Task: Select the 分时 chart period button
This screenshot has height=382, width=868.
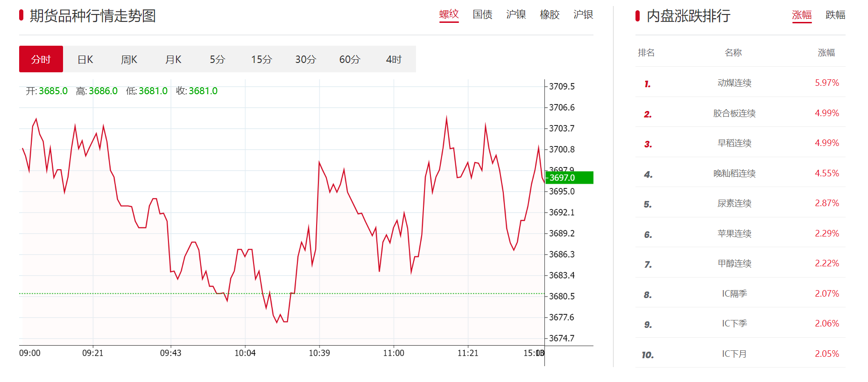Action: tap(41, 59)
